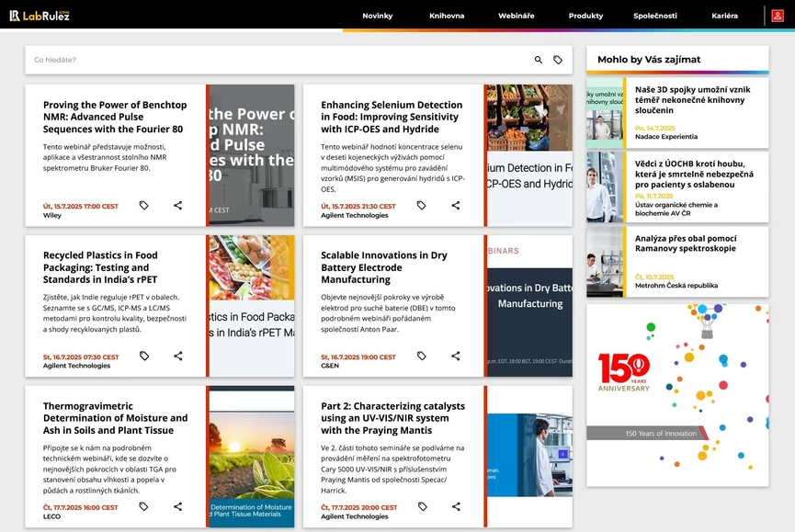Click tag icon on Praying Mantis card
The height and width of the screenshot is (532, 795).
[x=423, y=506]
